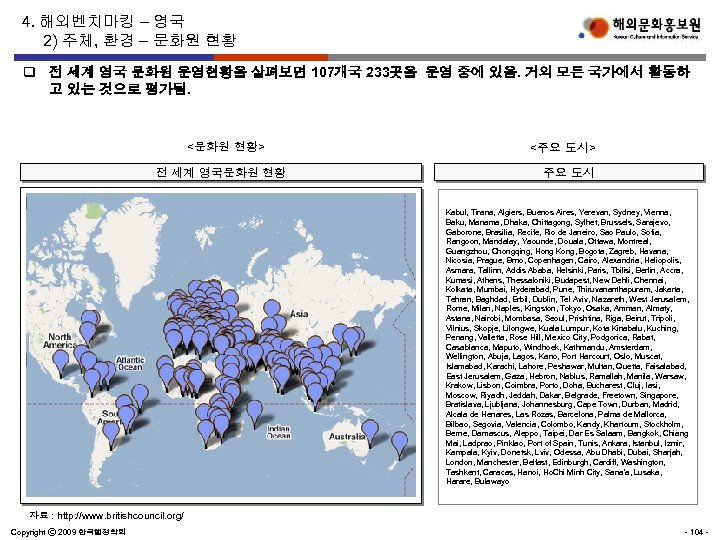Click the '4. 해외벤치마킹 – 영국' title
Viewport: 720px width, 540px height.
(103, 21)
